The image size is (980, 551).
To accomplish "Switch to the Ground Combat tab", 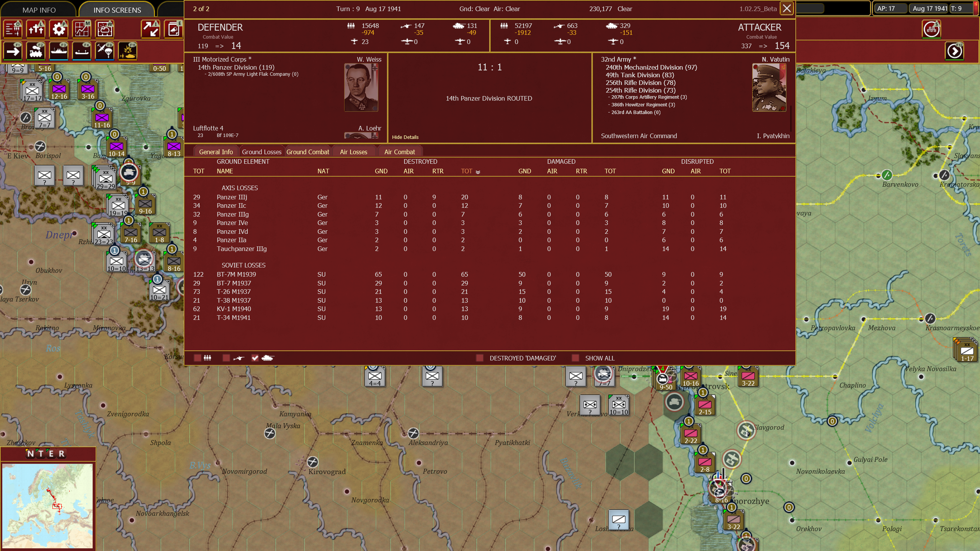I will [308, 152].
